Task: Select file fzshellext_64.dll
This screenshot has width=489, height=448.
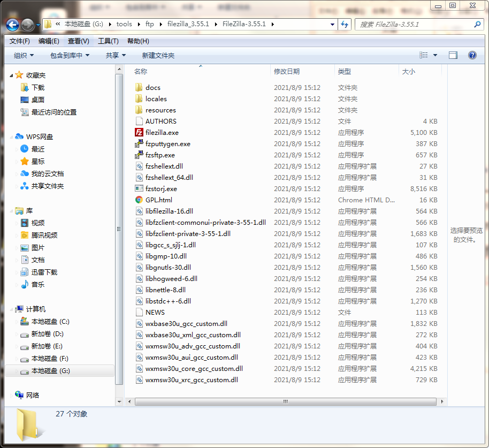Action: click(169, 178)
